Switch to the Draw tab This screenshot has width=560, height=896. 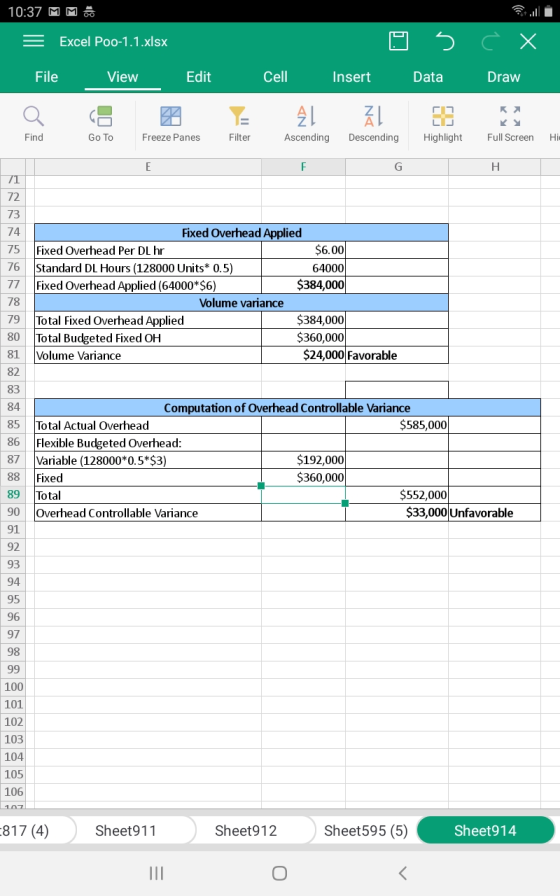tap(503, 77)
